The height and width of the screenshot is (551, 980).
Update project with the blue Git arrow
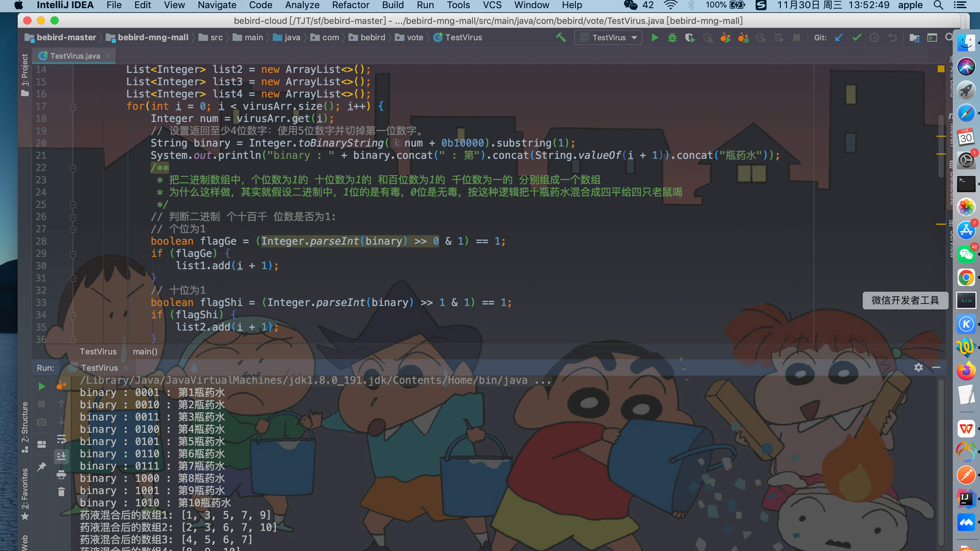click(x=838, y=37)
